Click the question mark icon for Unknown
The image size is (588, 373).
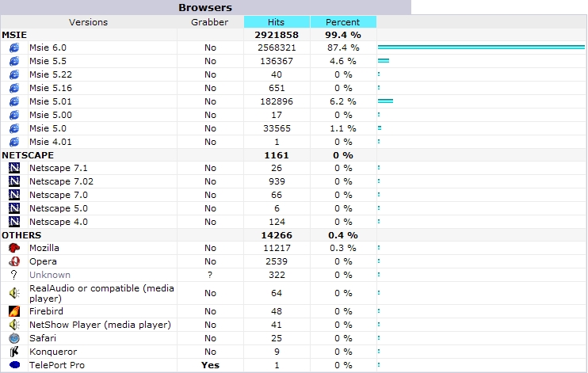14,275
